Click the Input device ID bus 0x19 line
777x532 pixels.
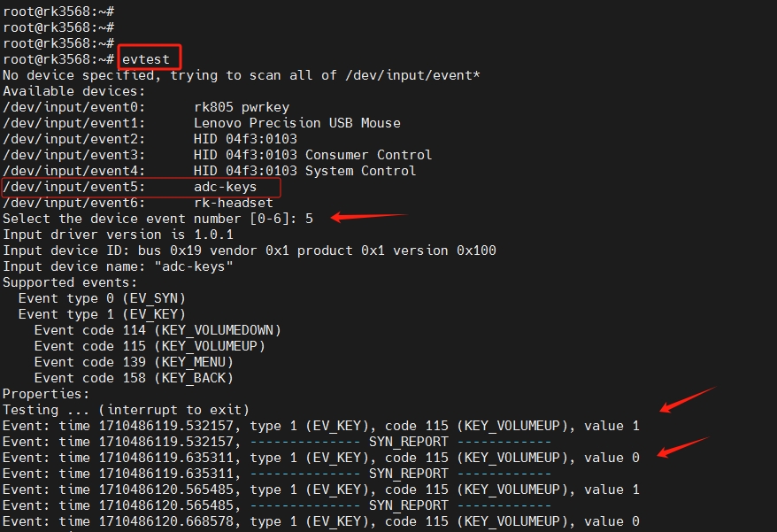tap(249, 251)
